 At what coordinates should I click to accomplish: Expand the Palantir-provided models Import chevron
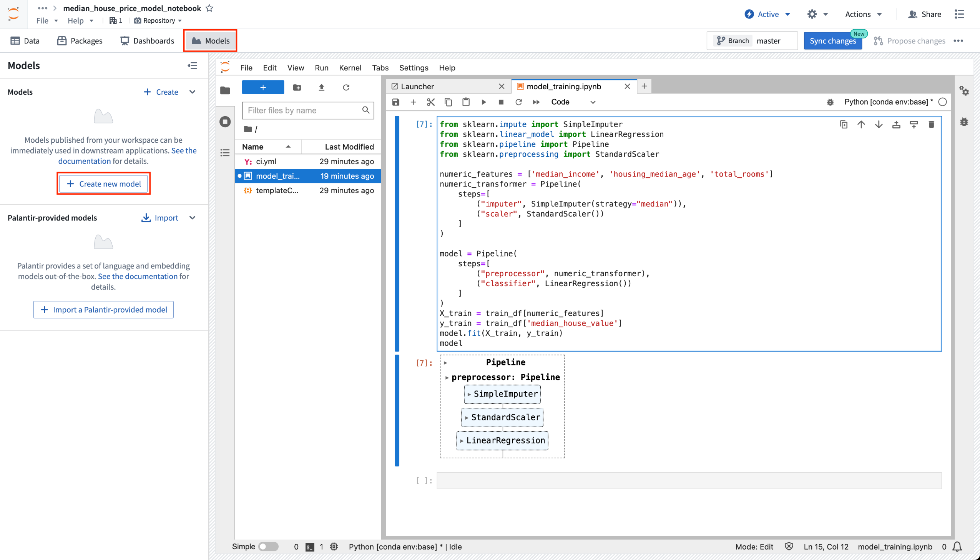[193, 218]
